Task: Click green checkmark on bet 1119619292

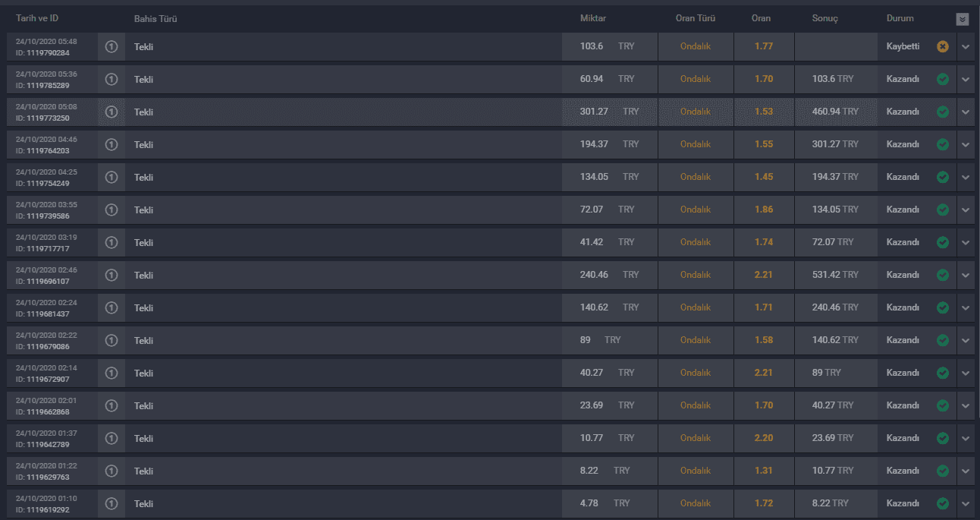Action: (x=943, y=503)
